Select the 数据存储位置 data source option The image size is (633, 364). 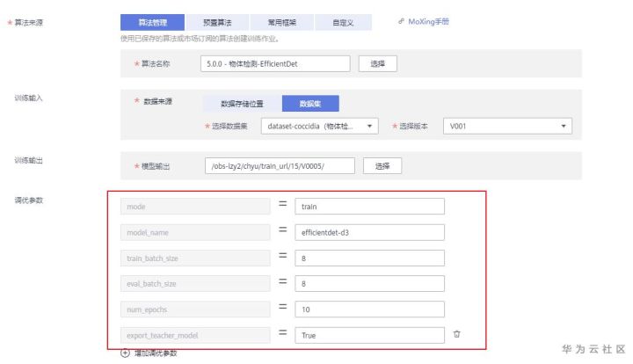[x=243, y=104]
